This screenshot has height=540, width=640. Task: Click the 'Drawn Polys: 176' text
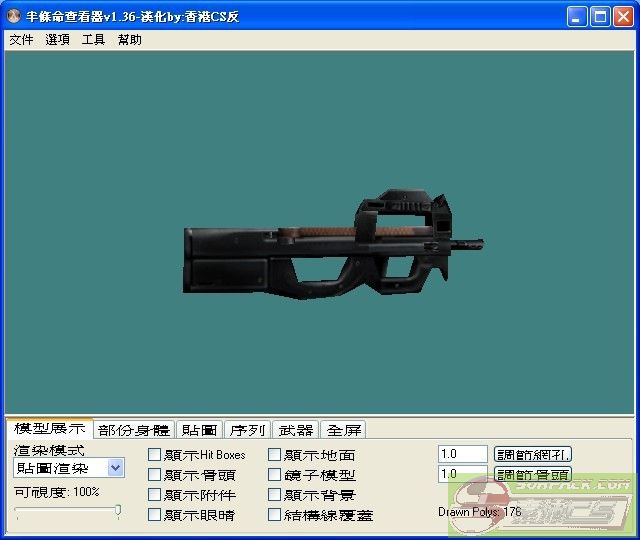pyautogui.click(x=480, y=512)
